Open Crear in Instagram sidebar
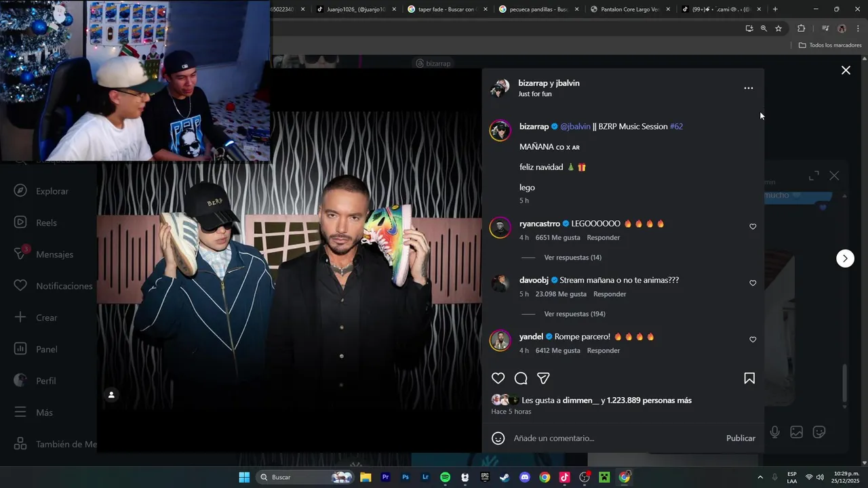This screenshot has width=868, height=488. click(x=36, y=317)
